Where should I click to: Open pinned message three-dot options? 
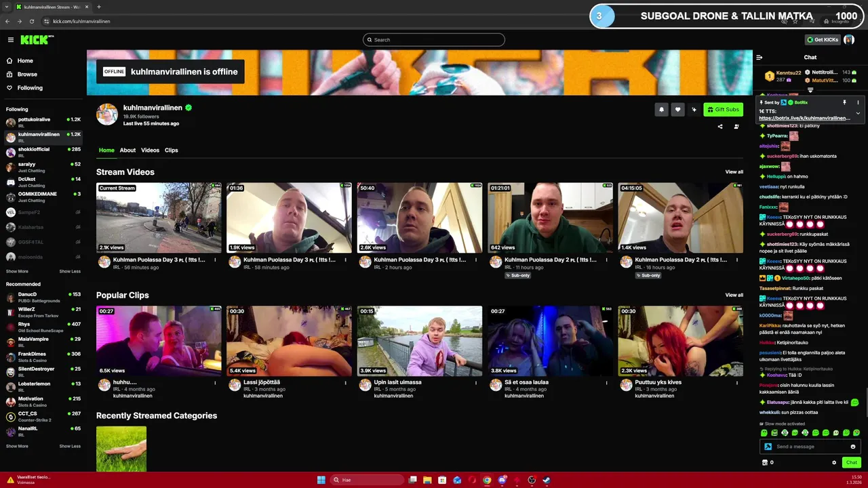858,102
